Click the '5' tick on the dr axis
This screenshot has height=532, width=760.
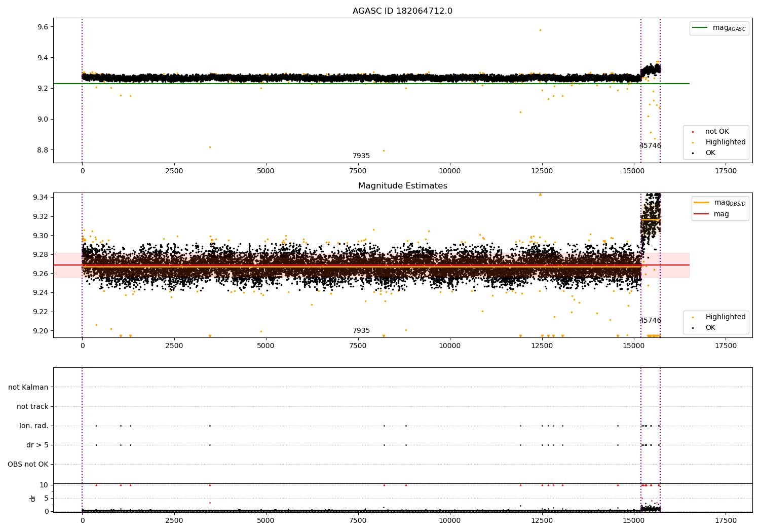46,499
